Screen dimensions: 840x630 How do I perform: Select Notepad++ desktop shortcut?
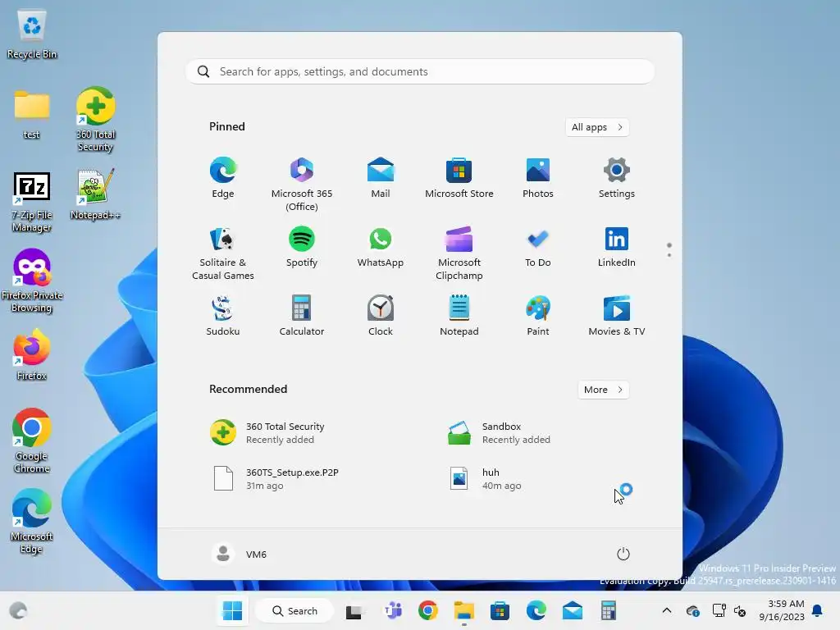tap(95, 194)
